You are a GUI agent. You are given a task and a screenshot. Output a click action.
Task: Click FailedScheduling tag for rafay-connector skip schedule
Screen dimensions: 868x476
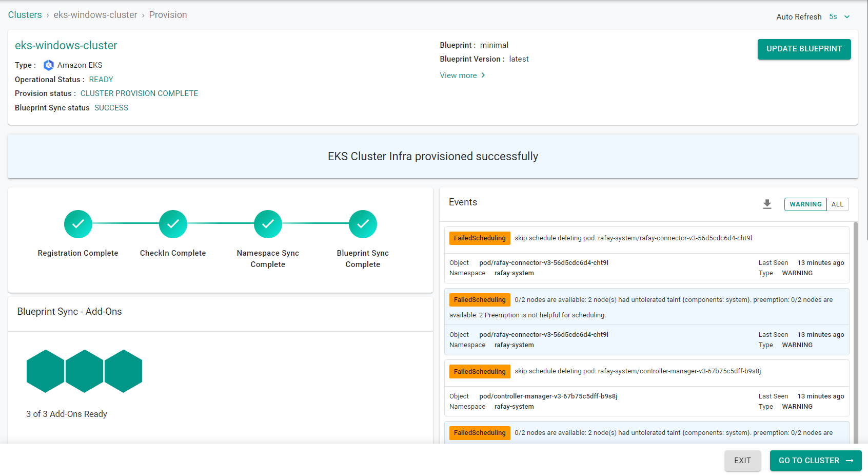[480, 238]
